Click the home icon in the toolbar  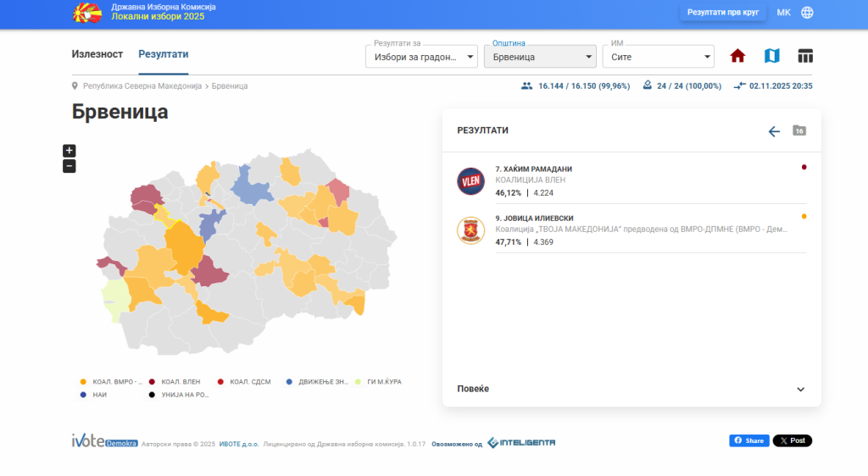pyautogui.click(x=737, y=56)
